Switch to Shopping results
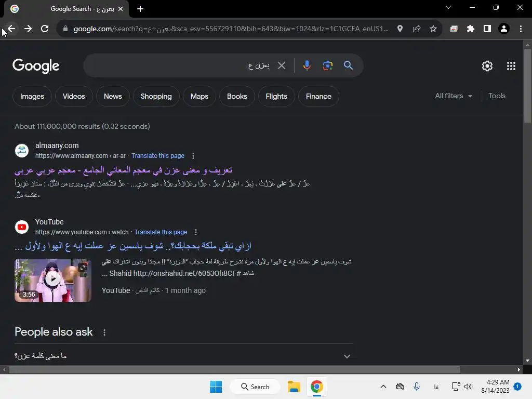Image resolution: width=532 pixels, height=399 pixels. click(156, 96)
